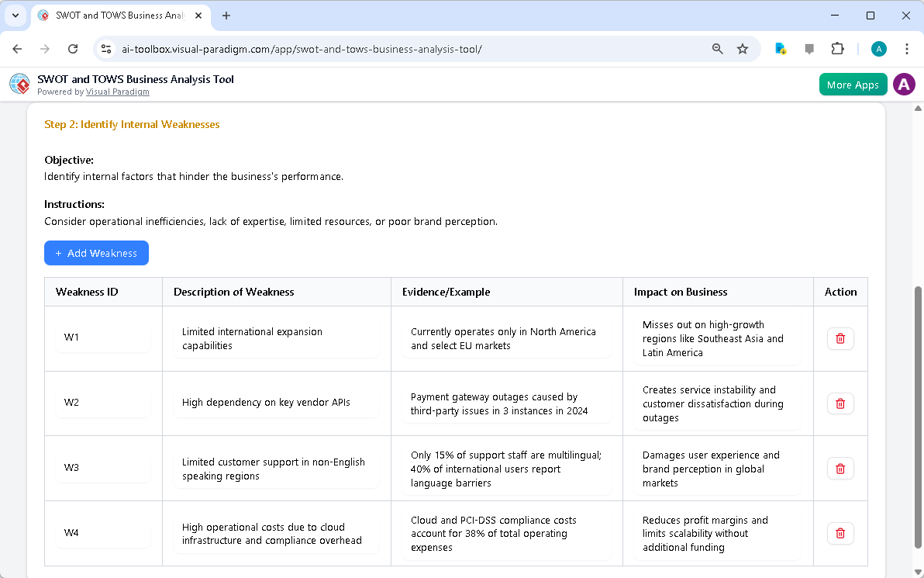Open the Visual Paradigm link under the title
Viewport: 924px width, 578px height.
[117, 92]
